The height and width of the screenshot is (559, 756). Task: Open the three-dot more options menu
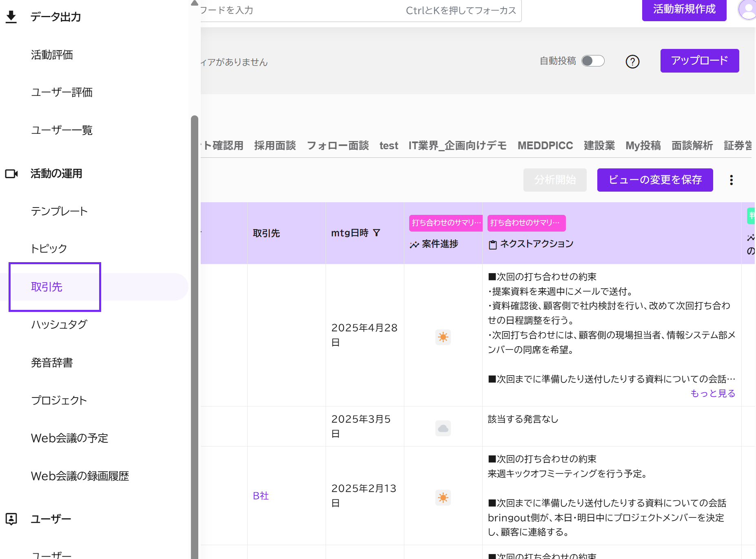click(x=731, y=180)
